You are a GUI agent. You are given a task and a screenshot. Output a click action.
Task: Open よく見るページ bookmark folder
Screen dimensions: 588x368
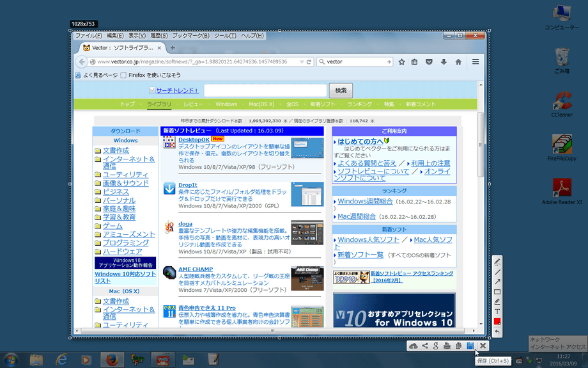(x=97, y=75)
